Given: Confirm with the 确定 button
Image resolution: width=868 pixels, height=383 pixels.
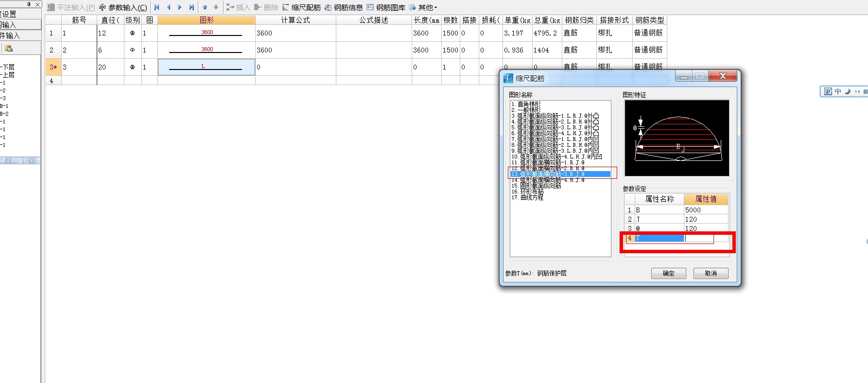Looking at the screenshot, I should click(x=668, y=273).
